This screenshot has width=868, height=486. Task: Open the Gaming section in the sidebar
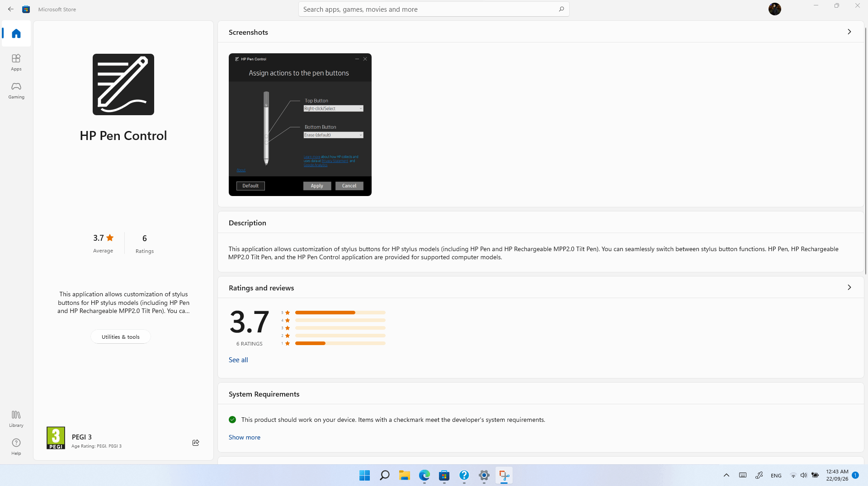(16, 90)
